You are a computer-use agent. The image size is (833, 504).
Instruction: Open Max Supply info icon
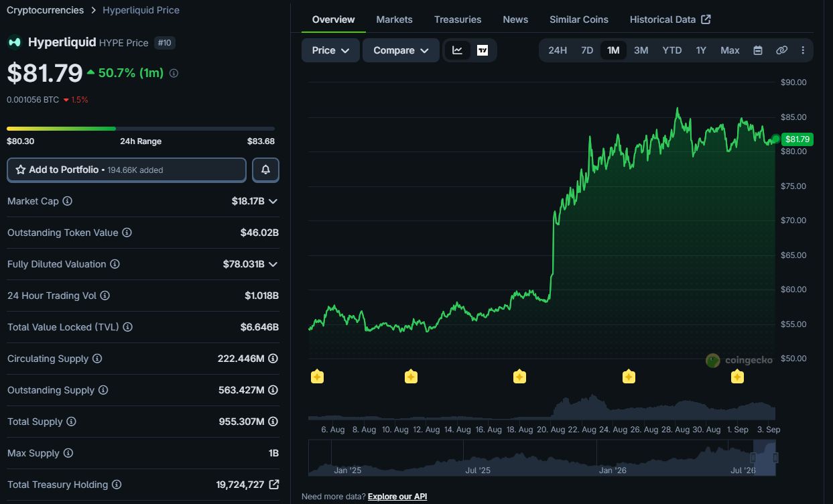tap(68, 453)
